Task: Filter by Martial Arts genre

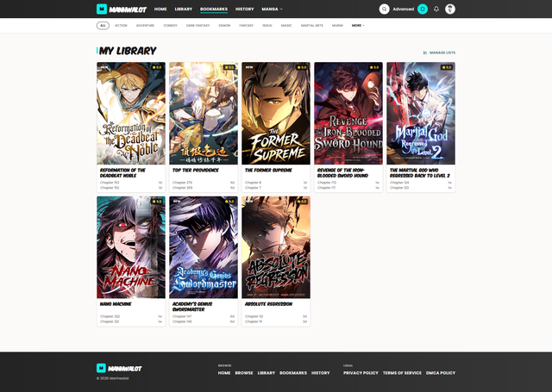Action: click(x=312, y=25)
